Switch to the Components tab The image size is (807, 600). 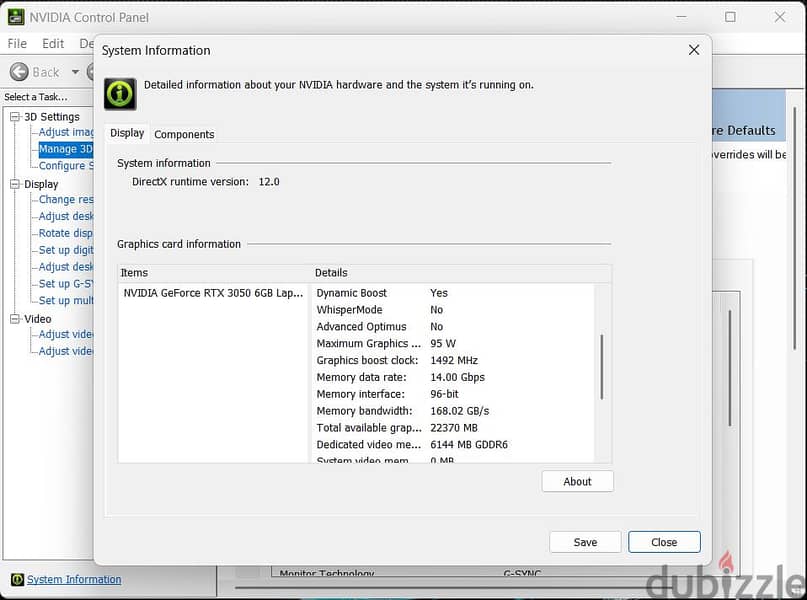pyautogui.click(x=184, y=134)
